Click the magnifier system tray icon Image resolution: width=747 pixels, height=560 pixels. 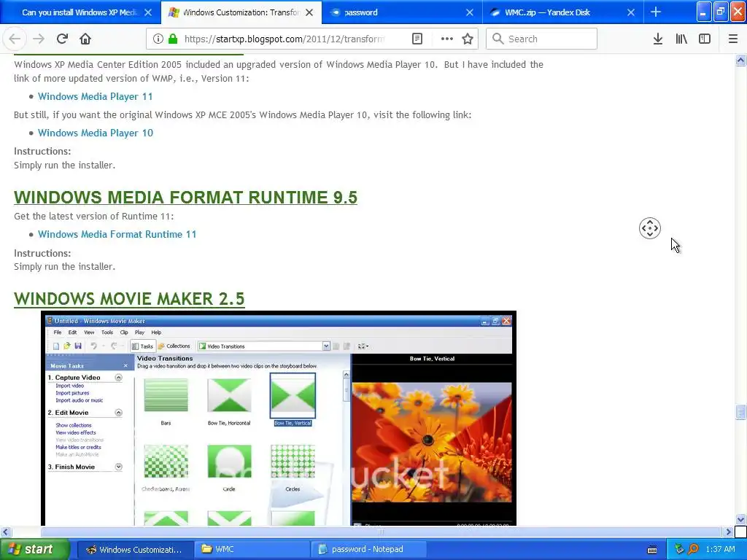click(x=693, y=549)
